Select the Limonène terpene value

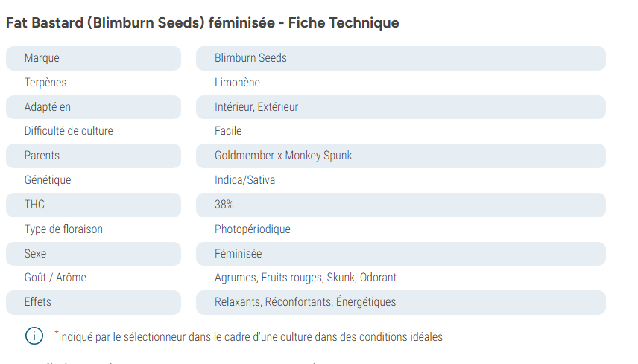237,83
